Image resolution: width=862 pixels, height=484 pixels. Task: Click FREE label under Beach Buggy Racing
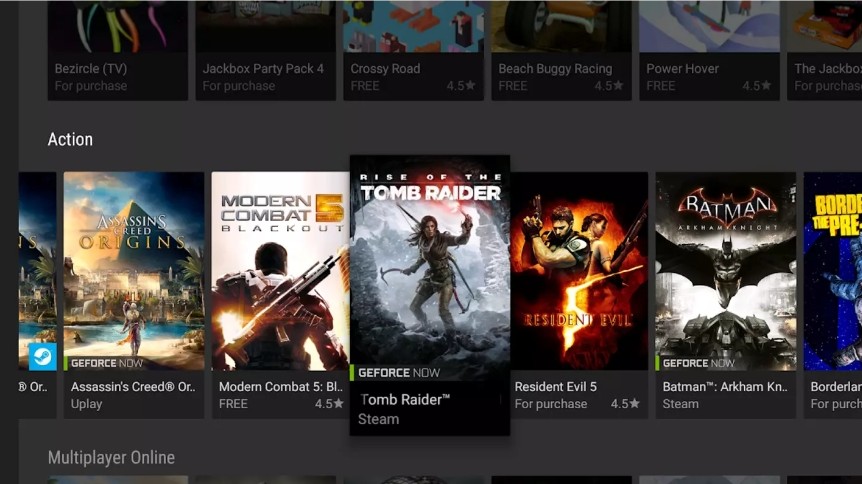click(x=513, y=86)
